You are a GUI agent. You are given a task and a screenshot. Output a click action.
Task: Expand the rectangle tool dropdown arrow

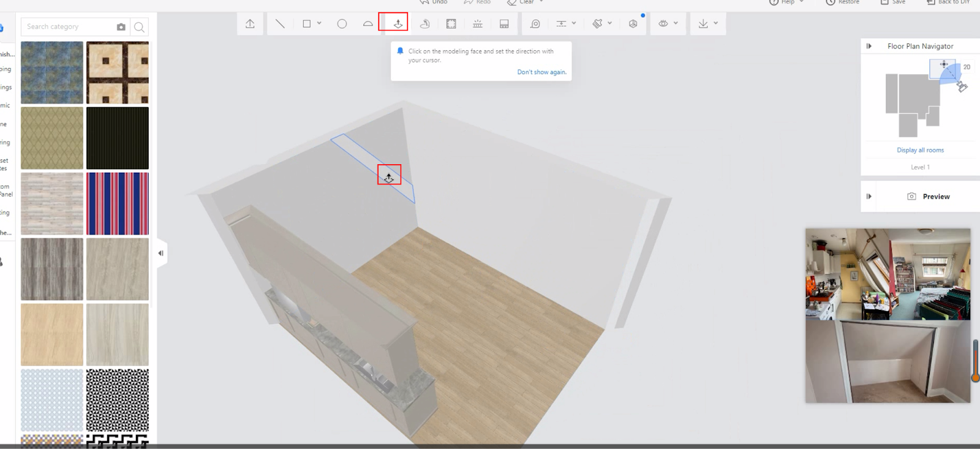pyautogui.click(x=319, y=23)
